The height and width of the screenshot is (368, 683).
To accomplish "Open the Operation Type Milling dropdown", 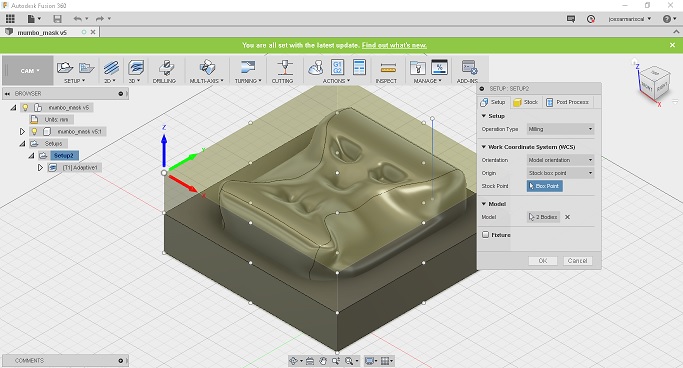I will pos(560,129).
